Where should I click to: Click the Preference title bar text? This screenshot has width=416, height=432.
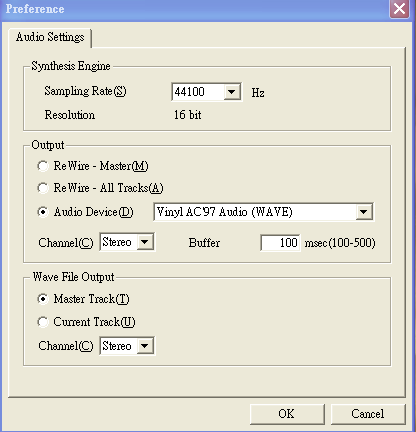pyautogui.click(x=35, y=9)
